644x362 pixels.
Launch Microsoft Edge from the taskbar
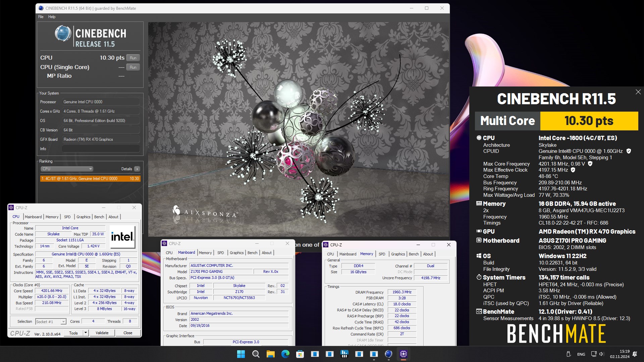pos(285,354)
